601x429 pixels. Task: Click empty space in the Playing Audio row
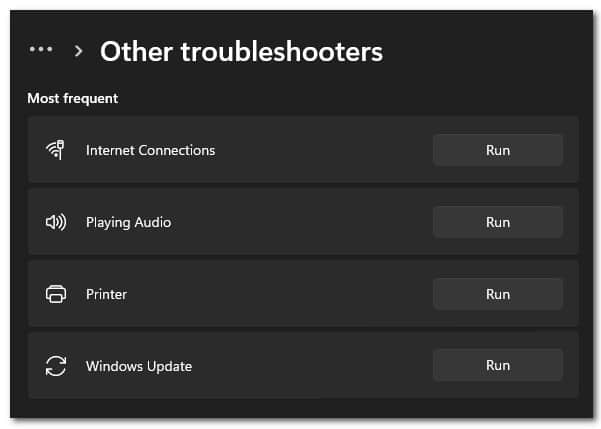(303, 222)
